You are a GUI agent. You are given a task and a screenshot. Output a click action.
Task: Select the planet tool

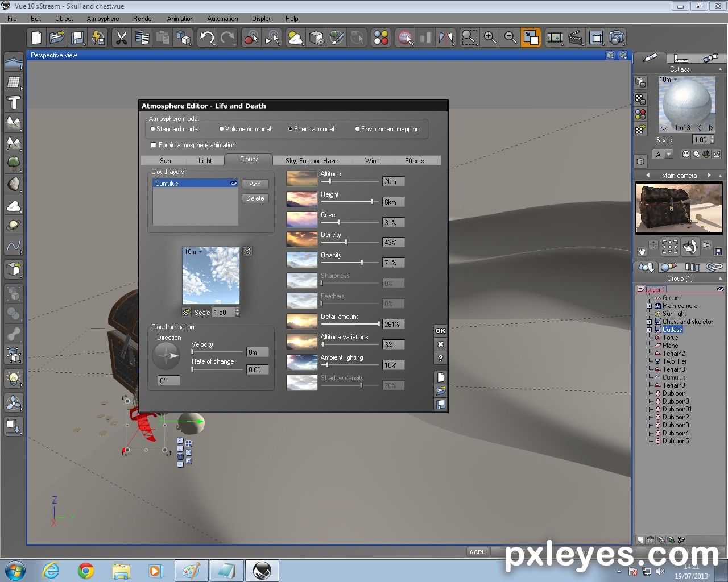coord(14,226)
